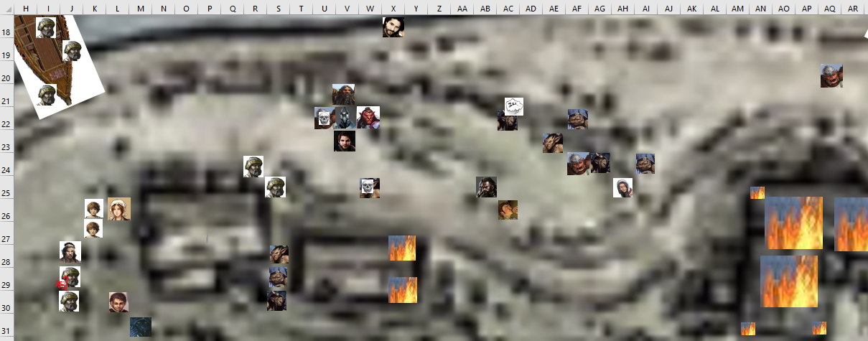Select the woman in white bonnet token

(x=119, y=209)
